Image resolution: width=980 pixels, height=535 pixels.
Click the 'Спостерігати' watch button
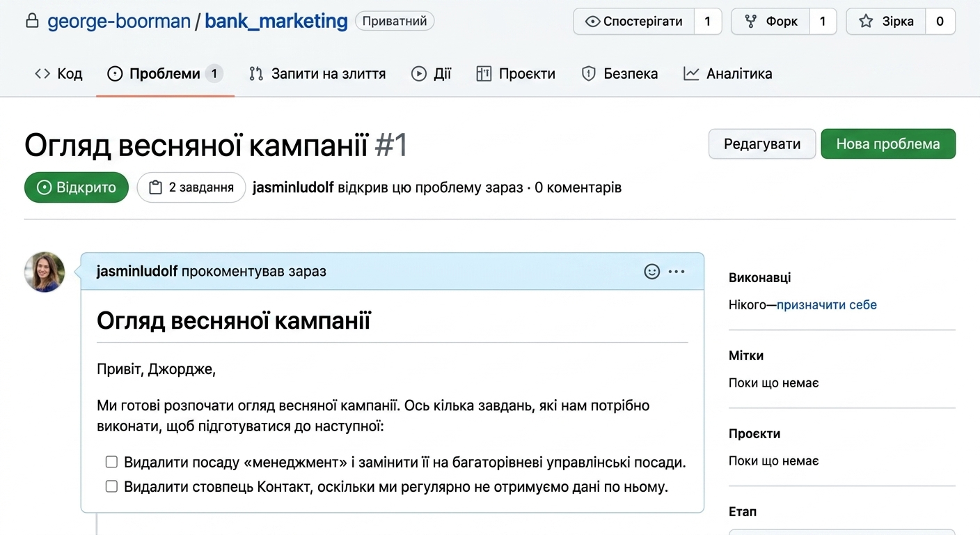pyautogui.click(x=633, y=21)
